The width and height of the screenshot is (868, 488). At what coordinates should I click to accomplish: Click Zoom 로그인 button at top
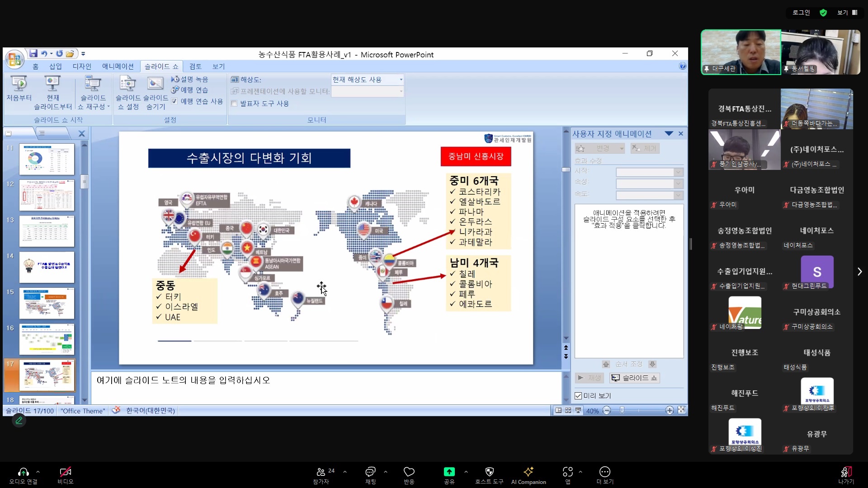[801, 13]
